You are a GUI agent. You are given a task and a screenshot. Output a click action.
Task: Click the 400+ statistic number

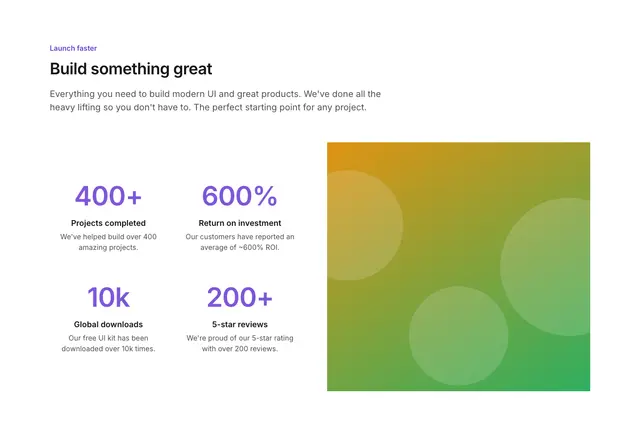point(108,196)
